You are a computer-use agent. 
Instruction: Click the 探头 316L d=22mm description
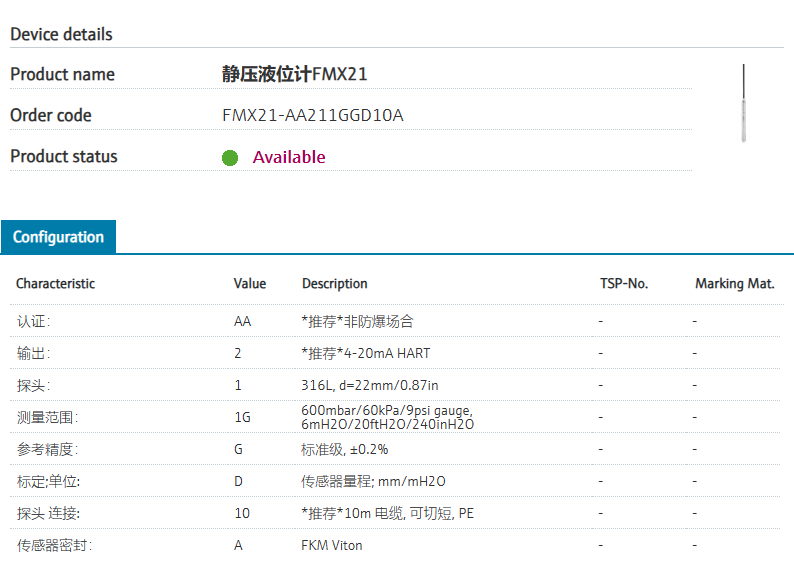coord(370,385)
